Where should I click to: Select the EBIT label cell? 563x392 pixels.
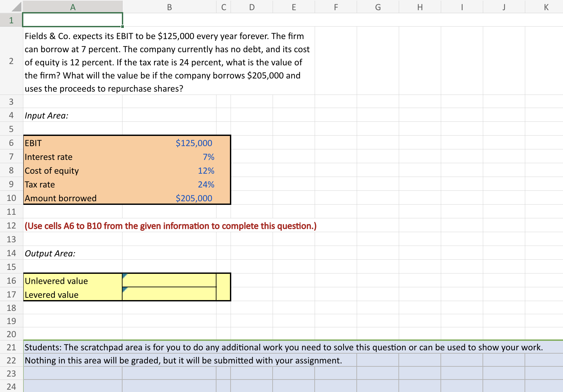(x=73, y=143)
